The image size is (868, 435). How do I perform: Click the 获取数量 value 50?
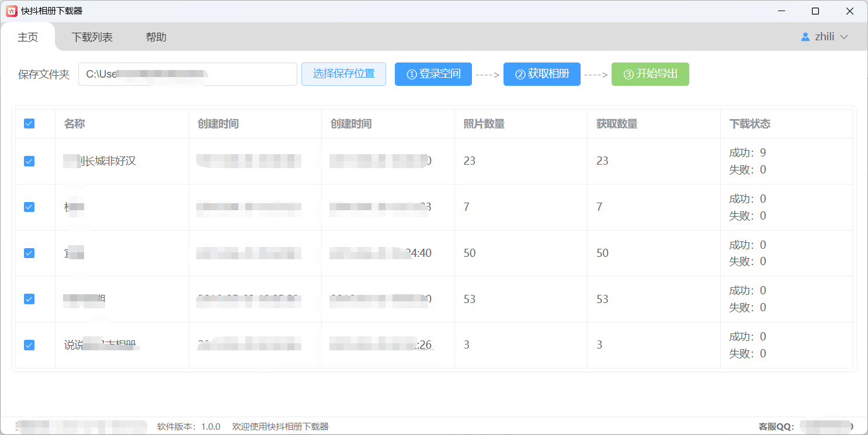[602, 253]
